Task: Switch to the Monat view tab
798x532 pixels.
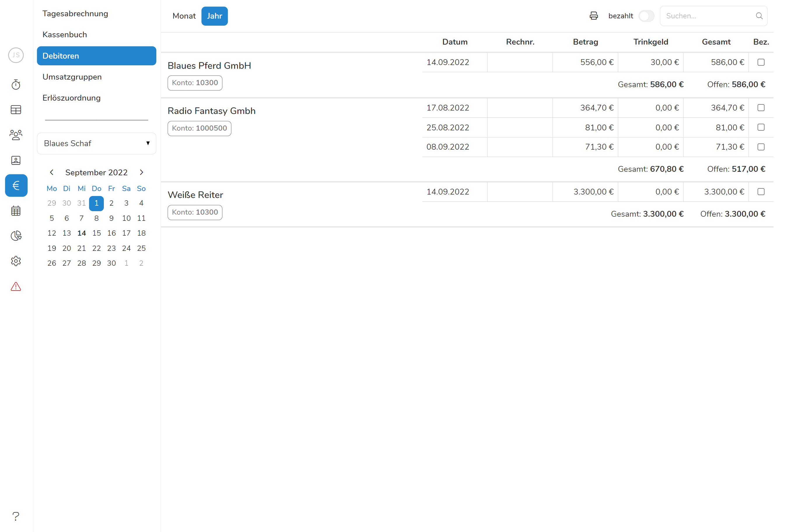Action: (x=184, y=16)
